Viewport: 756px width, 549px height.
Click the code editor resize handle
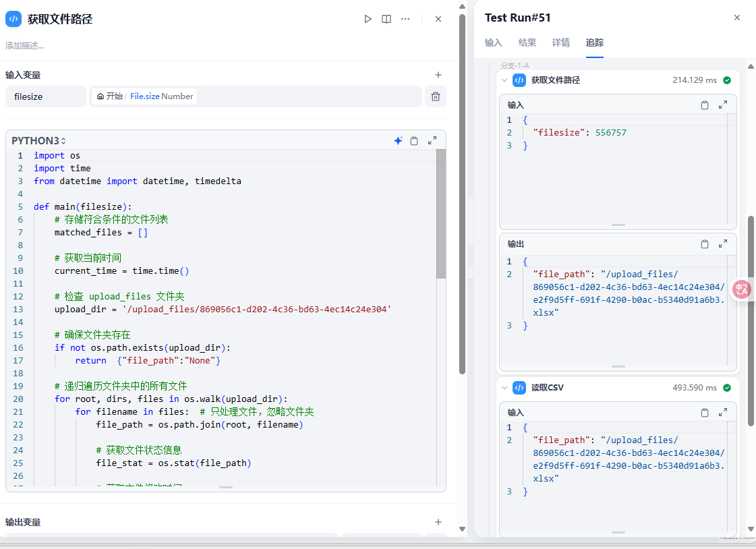[x=226, y=488]
